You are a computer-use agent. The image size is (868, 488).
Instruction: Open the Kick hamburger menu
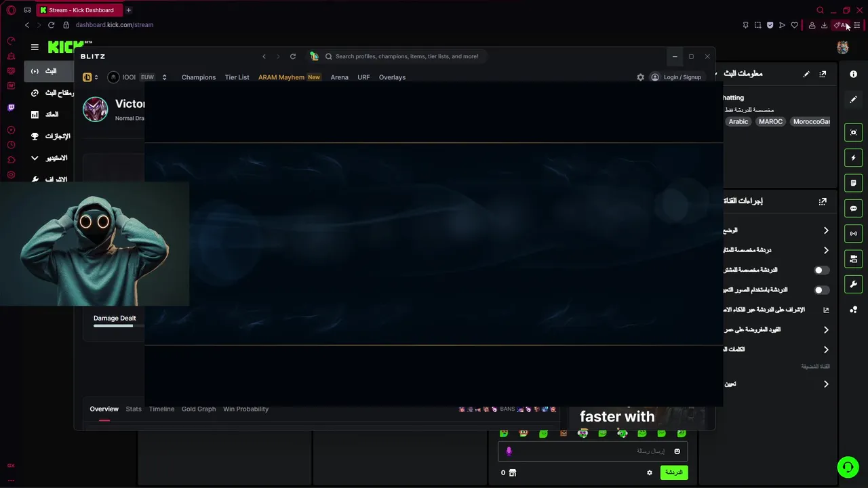(35, 47)
